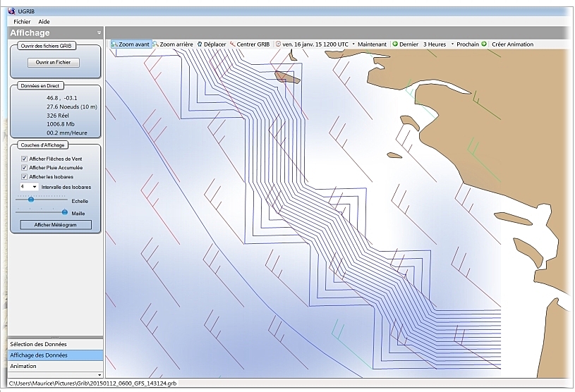Click the Maille slider handle
575x392 pixels.
click(x=64, y=212)
